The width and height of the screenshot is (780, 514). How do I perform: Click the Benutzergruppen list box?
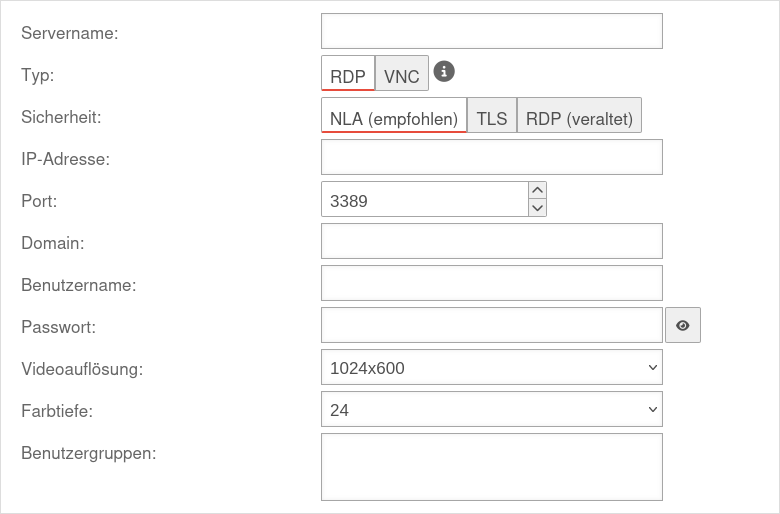(492, 466)
